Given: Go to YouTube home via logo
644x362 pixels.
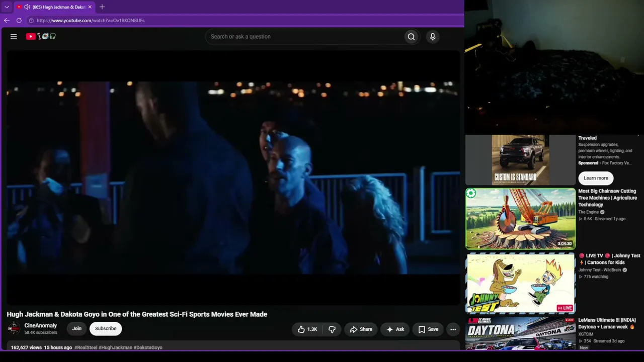Looking at the screenshot, I should [x=41, y=36].
